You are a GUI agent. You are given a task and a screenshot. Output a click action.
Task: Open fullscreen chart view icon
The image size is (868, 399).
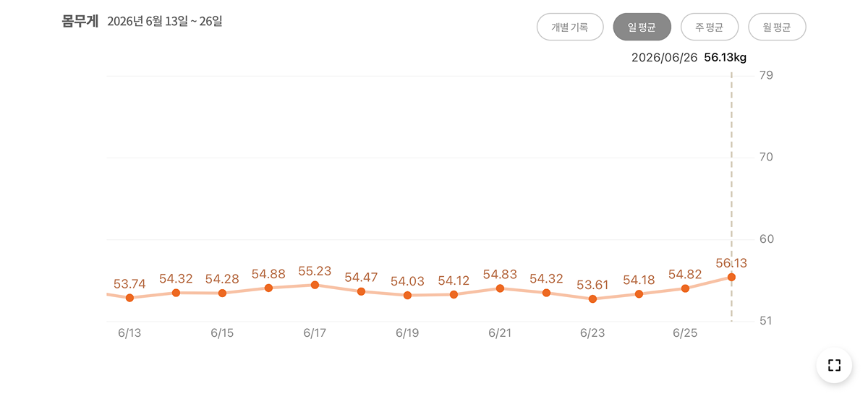(834, 365)
